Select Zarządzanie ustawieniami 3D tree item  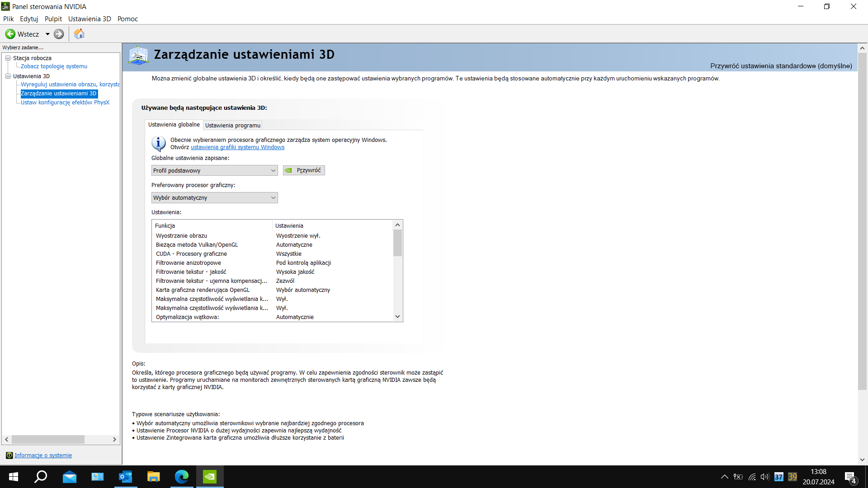(59, 94)
